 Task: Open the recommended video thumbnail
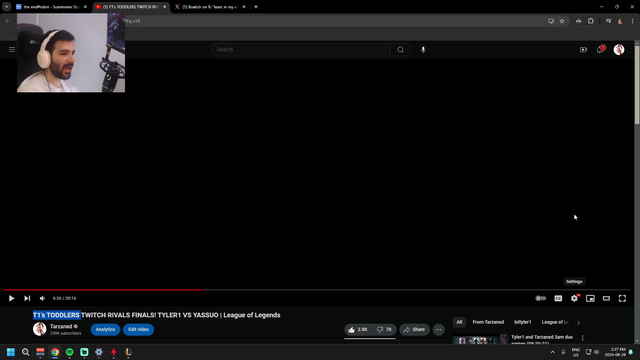click(480, 339)
